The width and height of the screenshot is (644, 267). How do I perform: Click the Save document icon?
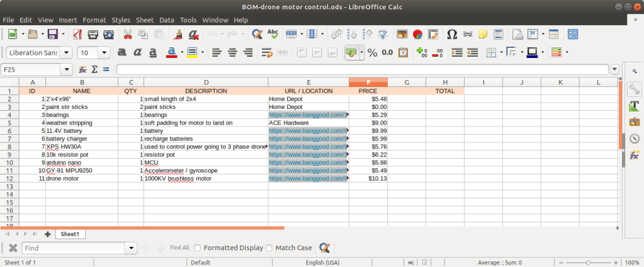point(52,34)
